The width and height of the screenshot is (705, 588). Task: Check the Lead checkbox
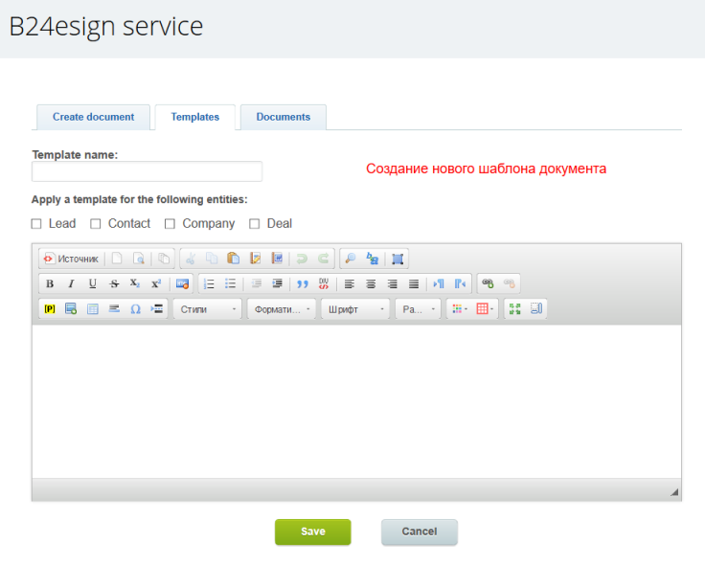pos(36,224)
